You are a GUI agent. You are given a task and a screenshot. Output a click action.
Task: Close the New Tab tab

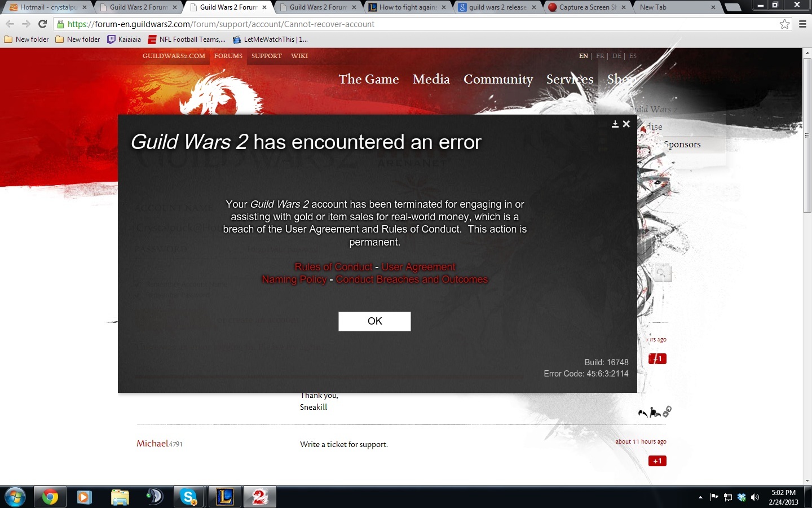click(713, 7)
